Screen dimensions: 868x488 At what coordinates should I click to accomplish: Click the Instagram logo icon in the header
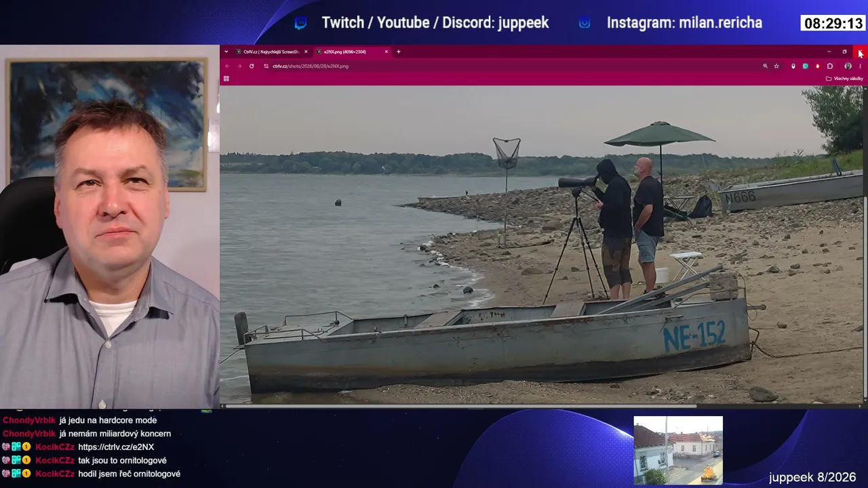(x=585, y=23)
